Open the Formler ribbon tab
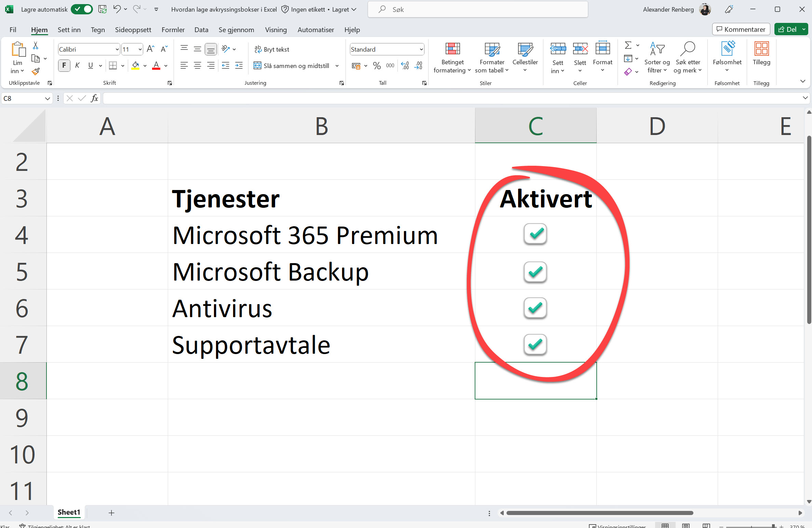The height and width of the screenshot is (528, 812). tap(173, 30)
